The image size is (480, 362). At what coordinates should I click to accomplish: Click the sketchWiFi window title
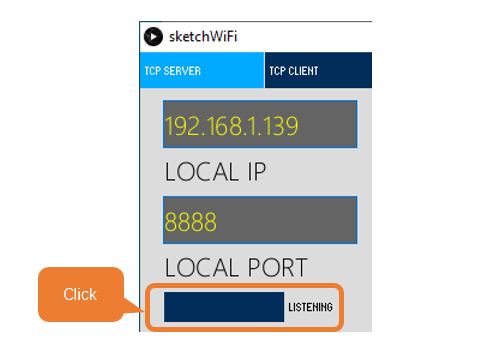203,36
